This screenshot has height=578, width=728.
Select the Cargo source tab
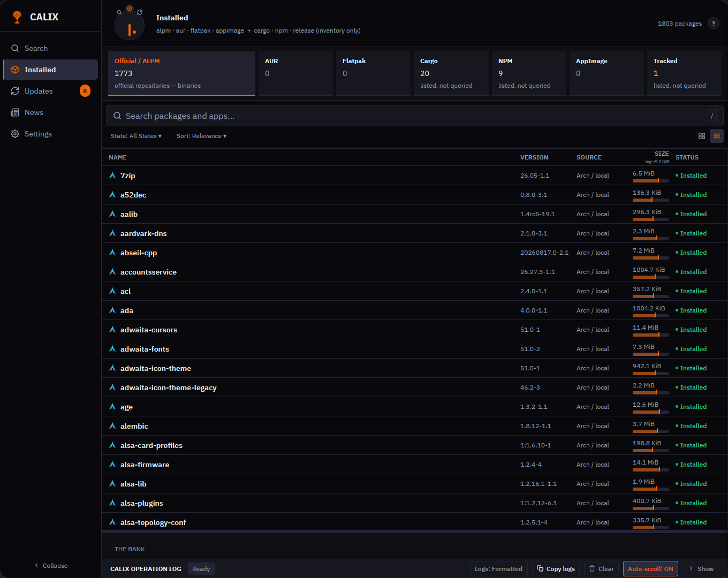click(x=451, y=73)
